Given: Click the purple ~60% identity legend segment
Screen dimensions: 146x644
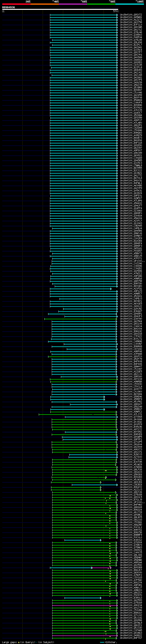Looking at the screenshot, I should point(73,4).
